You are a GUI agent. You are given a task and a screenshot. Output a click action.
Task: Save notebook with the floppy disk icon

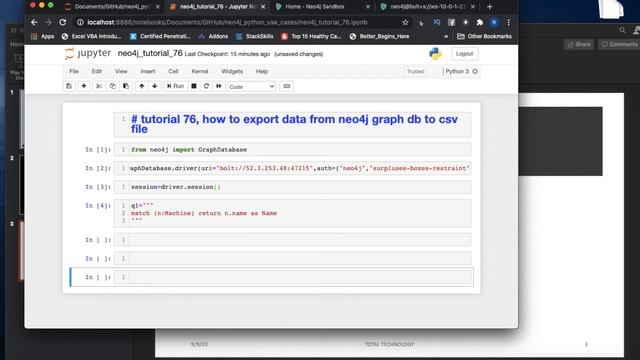[69, 86]
